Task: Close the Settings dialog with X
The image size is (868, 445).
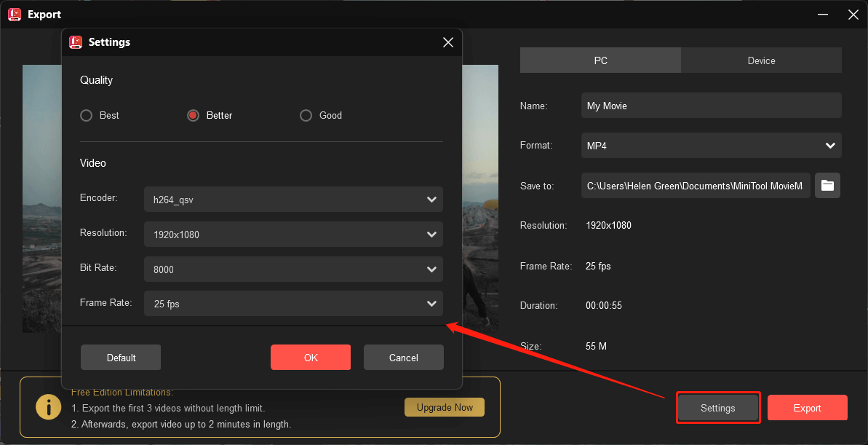Action: click(x=448, y=42)
